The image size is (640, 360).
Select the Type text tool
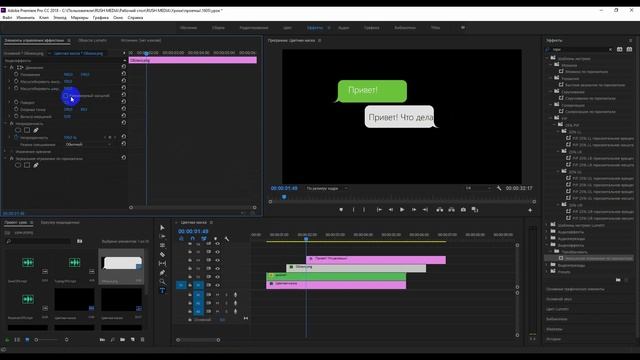pos(162,291)
